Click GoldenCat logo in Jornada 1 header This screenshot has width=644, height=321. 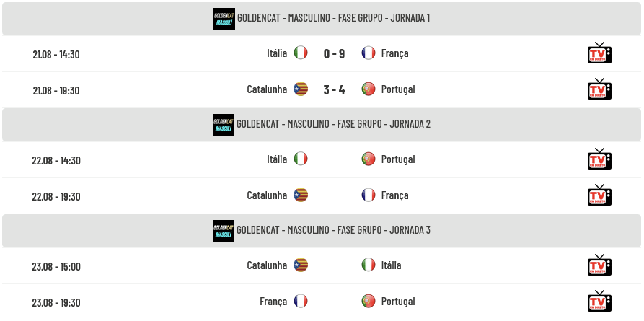pos(224,19)
